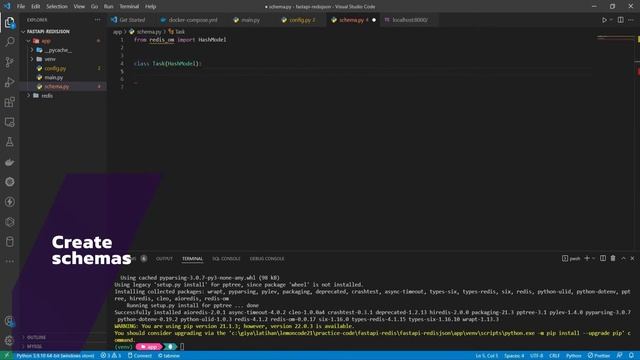Open the Explorer Views and More Actions menu
The height and width of the screenshot is (360, 640).
coord(97,20)
